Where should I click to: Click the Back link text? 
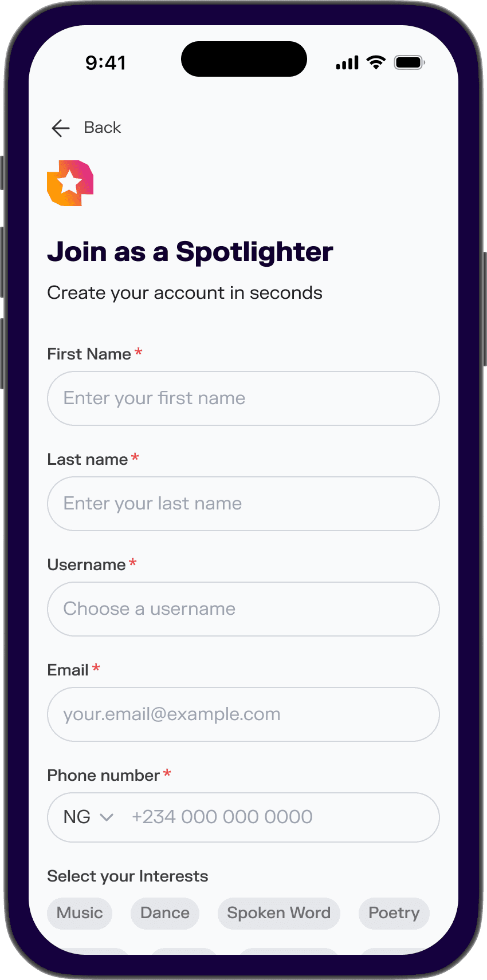click(x=102, y=128)
